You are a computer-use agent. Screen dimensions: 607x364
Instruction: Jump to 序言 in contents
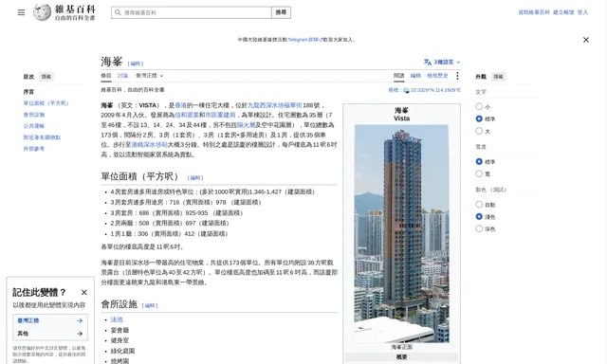pyautogui.click(x=28, y=92)
